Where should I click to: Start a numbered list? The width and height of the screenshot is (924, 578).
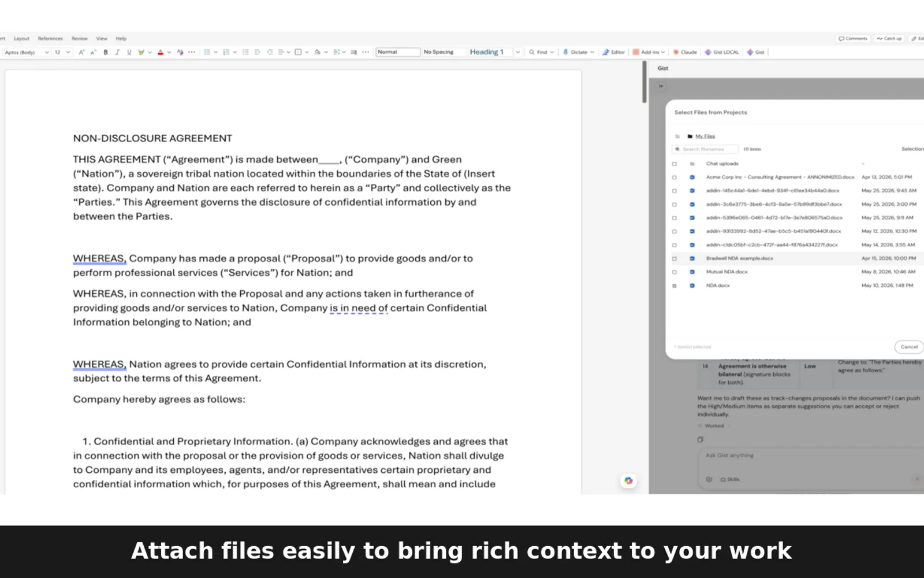click(x=226, y=52)
